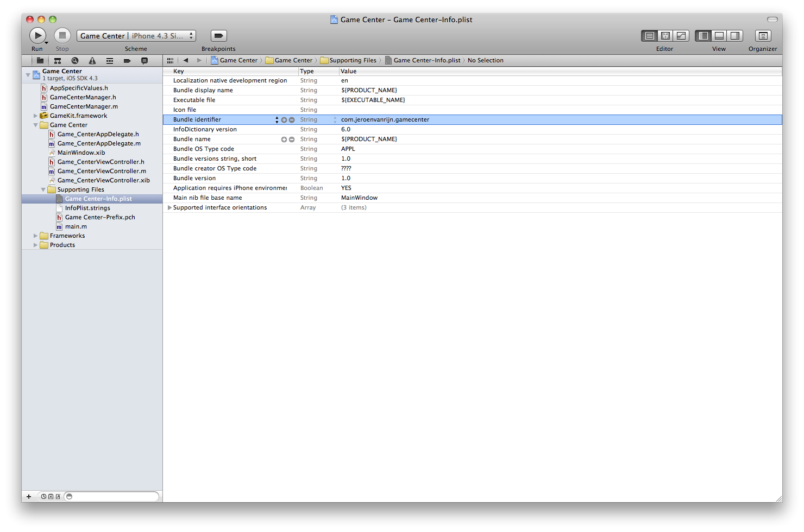Filter navigator to unsaved files

[58, 496]
